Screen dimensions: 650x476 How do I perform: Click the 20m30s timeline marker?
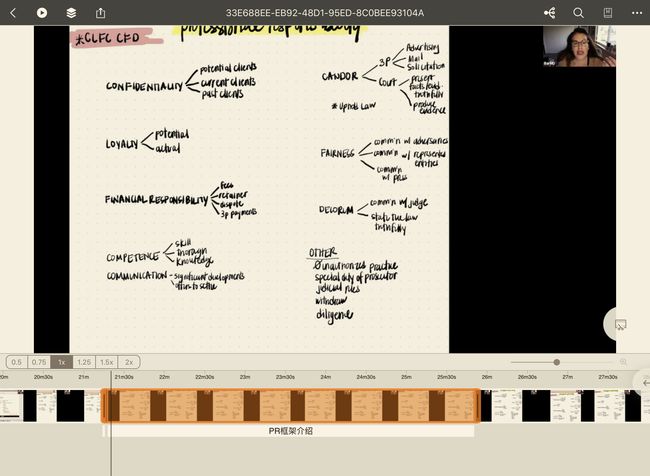coord(43,377)
